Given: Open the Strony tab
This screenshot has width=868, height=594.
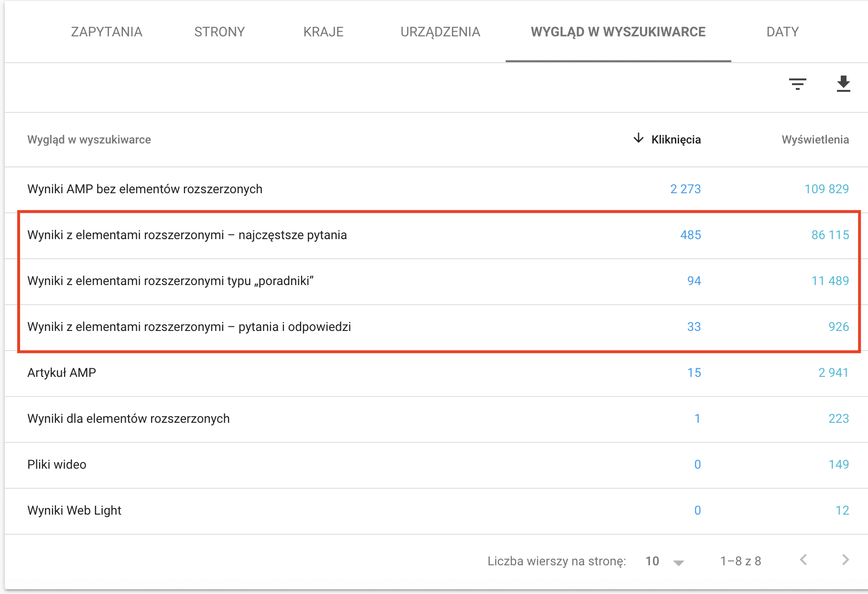Looking at the screenshot, I should click(219, 32).
